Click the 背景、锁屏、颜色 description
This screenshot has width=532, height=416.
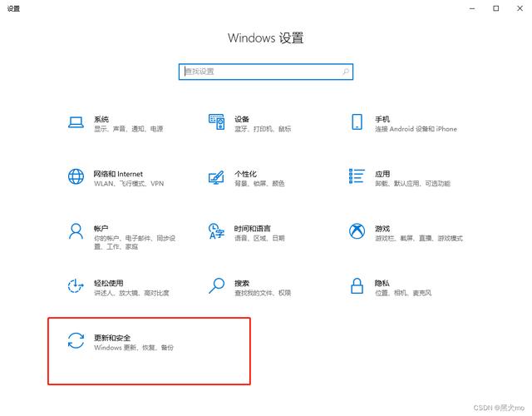259,184
